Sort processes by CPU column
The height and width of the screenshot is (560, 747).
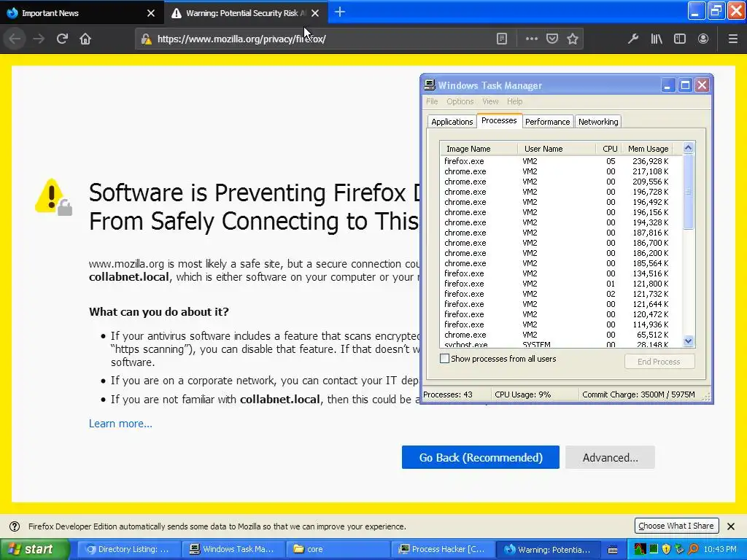click(x=608, y=149)
